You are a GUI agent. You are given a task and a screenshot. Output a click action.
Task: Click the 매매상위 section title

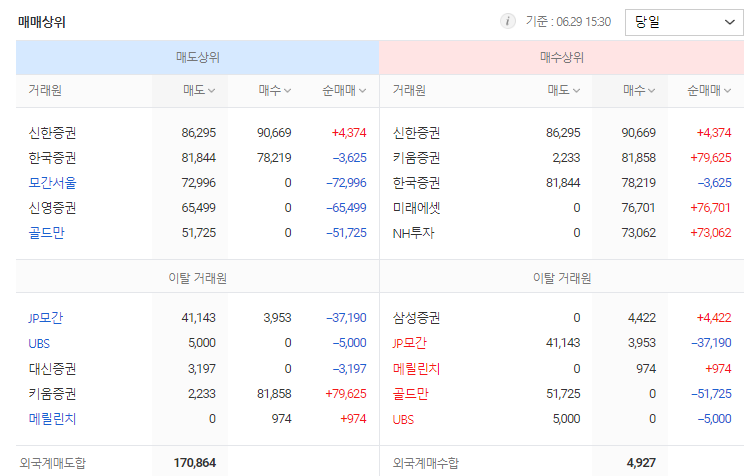(x=42, y=22)
